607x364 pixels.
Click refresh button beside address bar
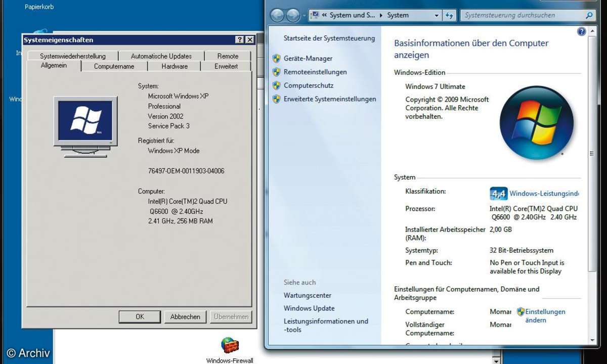(450, 16)
